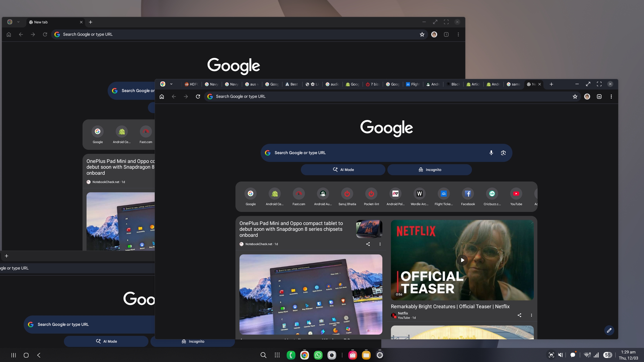Viewport: 644px width, 362px height.
Task: Reload the current page
Action: 198,96
